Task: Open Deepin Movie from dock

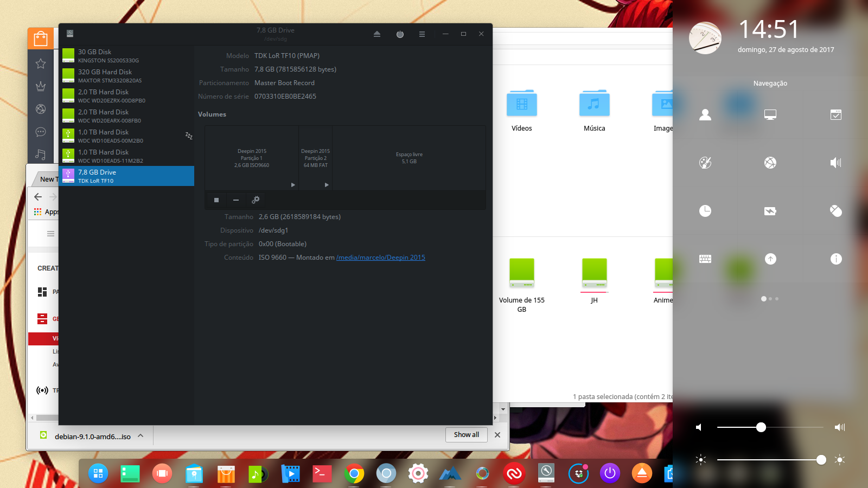Action: (290, 473)
